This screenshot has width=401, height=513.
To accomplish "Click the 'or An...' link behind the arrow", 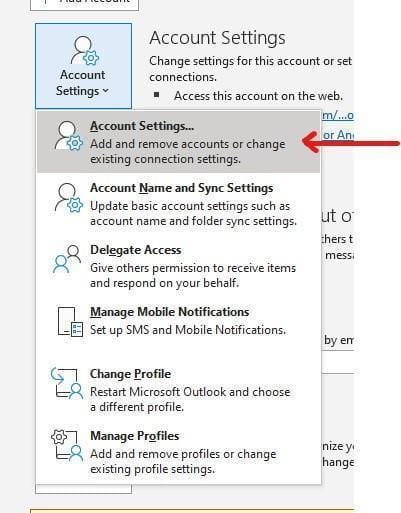I will click(x=338, y=135).
